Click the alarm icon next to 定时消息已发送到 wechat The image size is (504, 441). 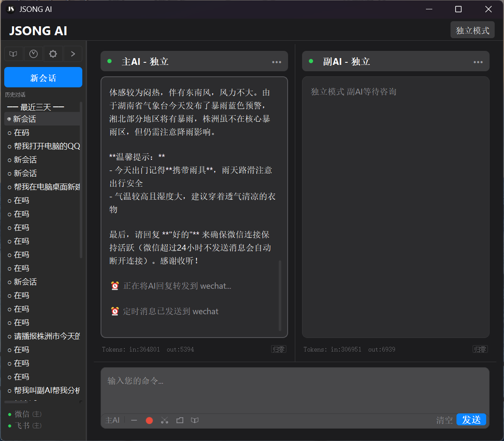(x=115, y=311)
